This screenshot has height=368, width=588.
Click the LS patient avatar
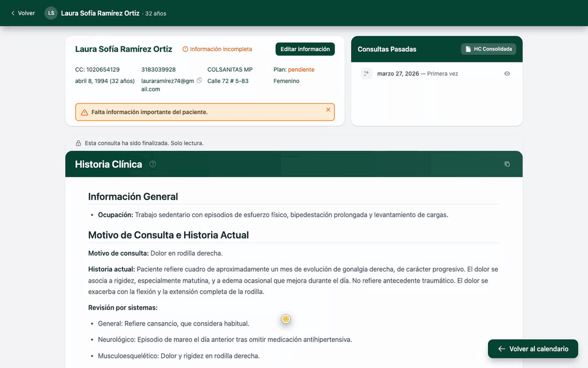(51, 13)
